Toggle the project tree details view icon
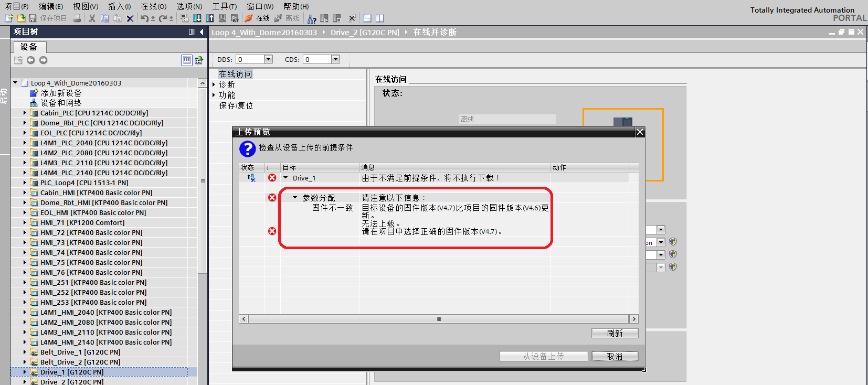 [x=187, y=60]
